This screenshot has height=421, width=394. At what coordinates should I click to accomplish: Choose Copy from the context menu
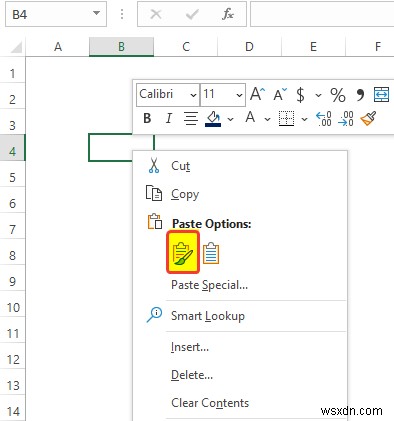pos(240,194)
